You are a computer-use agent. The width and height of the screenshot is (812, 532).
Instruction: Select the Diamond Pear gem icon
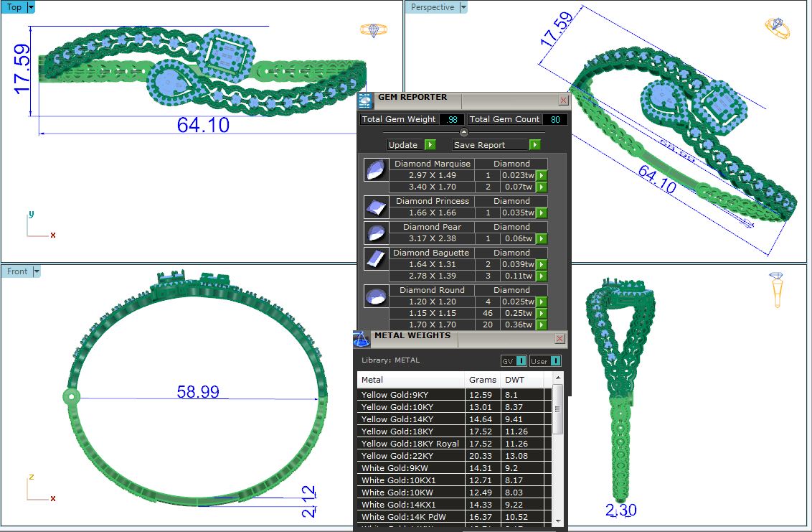(374, 233)
